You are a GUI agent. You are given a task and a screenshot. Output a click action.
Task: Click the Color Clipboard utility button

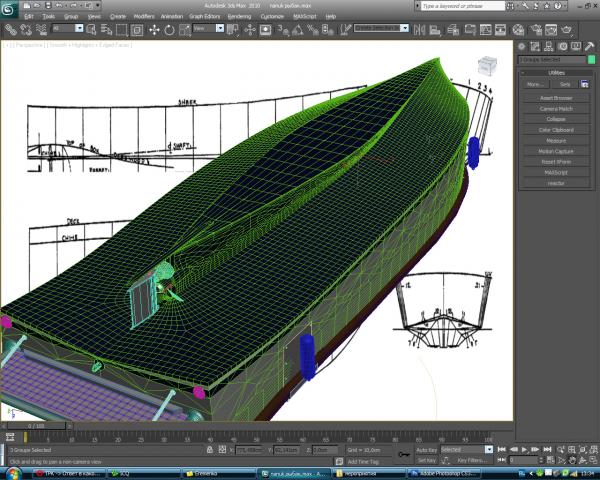pos(556,130)
